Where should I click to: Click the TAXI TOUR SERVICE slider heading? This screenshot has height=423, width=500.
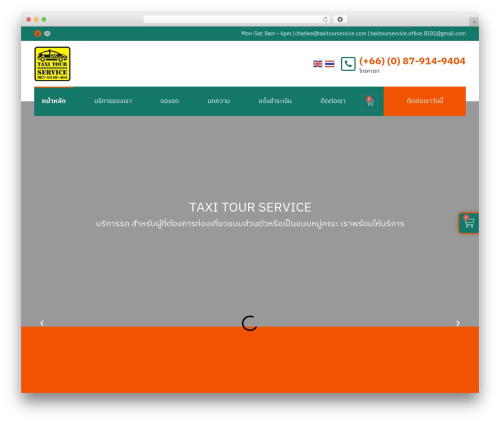point(250,207)
